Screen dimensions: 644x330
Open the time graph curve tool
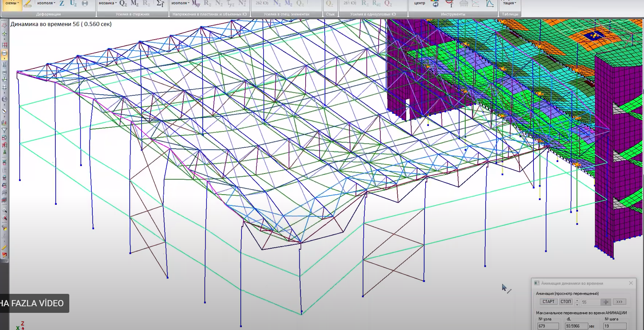click(x=490, y=4)
